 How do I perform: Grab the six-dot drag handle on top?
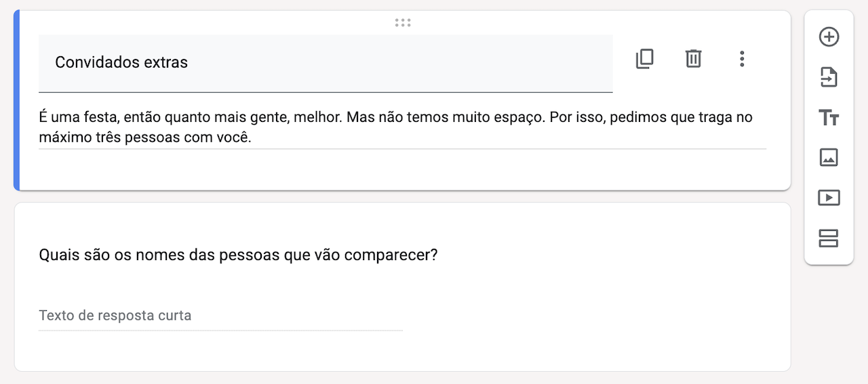tap(403, 23)
